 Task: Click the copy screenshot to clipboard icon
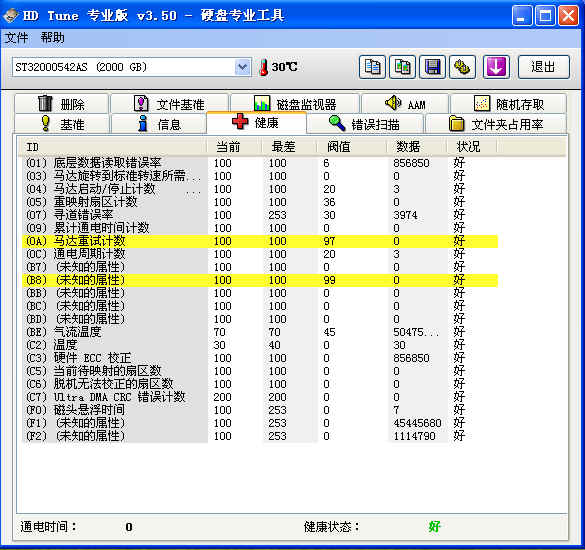(402, 67)
